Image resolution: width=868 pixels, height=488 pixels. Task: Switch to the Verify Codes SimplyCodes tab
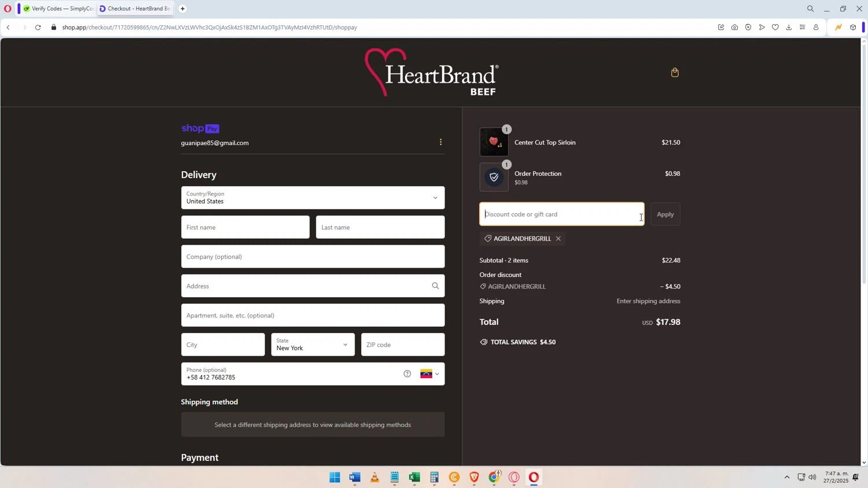click(x=58, y=9)
